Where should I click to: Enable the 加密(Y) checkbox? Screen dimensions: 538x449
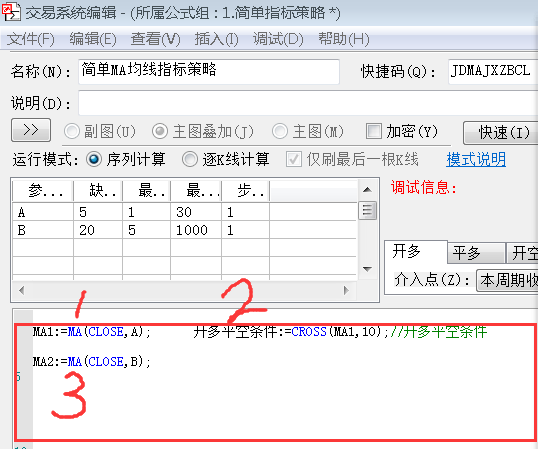tap(374, 131)
